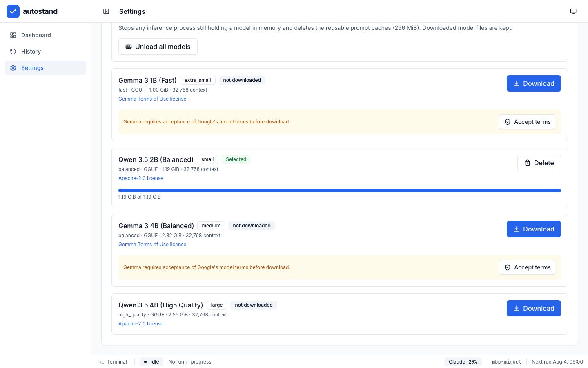Download Gemma 3 1B (Fast) model

(534, 83)
